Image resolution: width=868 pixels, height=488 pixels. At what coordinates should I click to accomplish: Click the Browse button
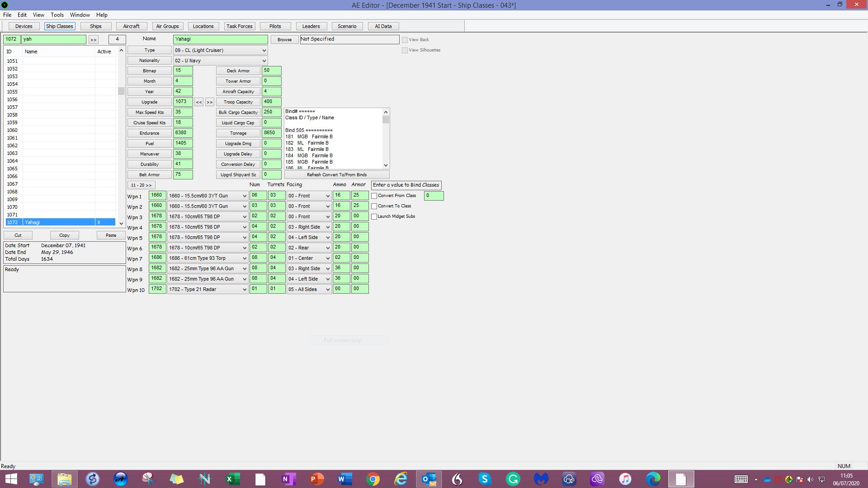(284, 40)
